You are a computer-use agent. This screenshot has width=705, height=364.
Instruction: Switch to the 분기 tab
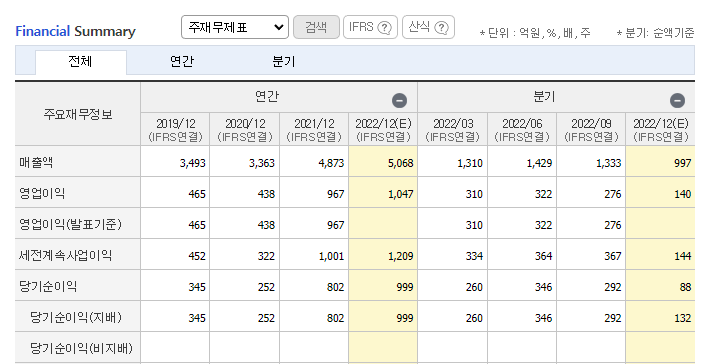284,62
